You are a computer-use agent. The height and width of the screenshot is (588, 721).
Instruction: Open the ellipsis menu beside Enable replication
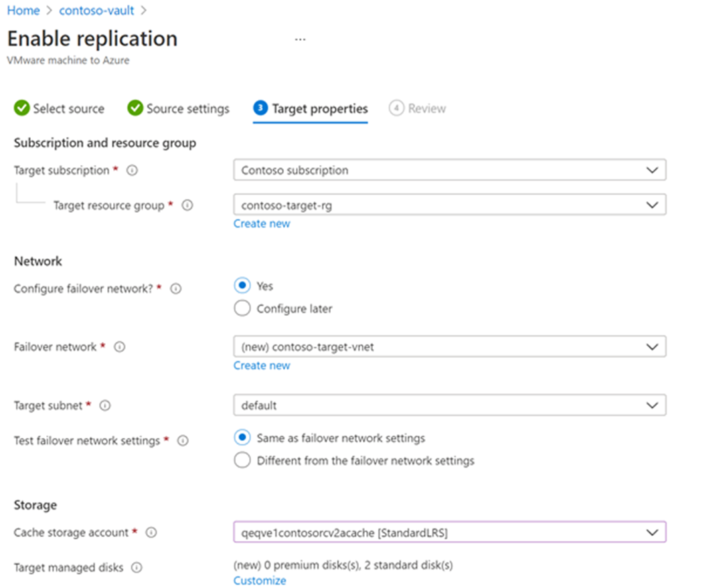pos(300,39)
